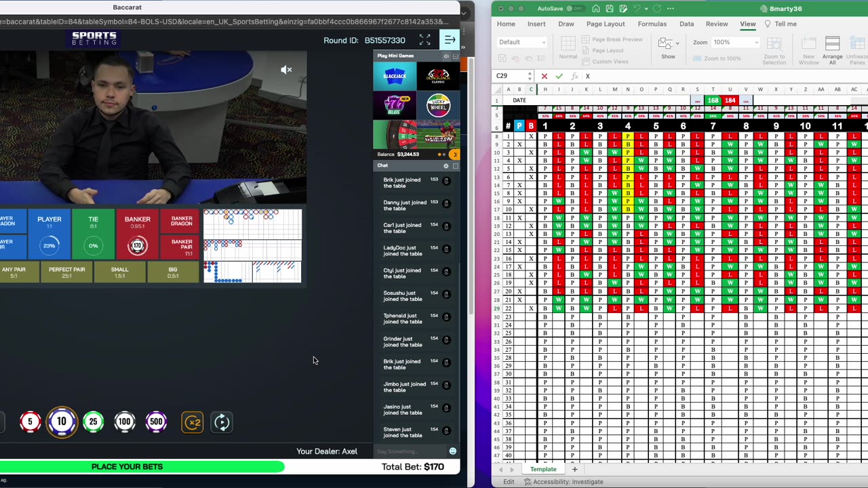Image resolution: width=868 pixels, height=488 pixels.
Task: Select the 10 chip
Action: pos(61,422)
